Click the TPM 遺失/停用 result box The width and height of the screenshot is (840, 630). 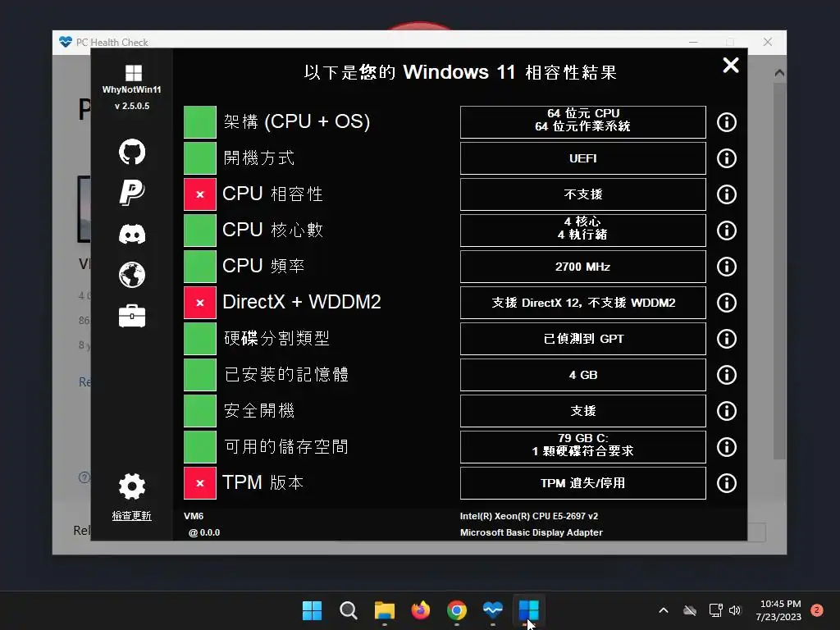583,483
